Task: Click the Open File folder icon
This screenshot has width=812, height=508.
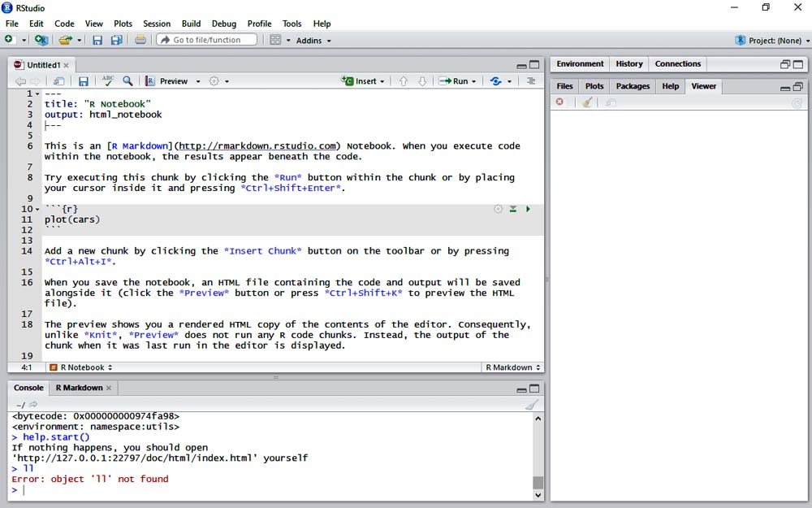Action: [x=65, y=39]
